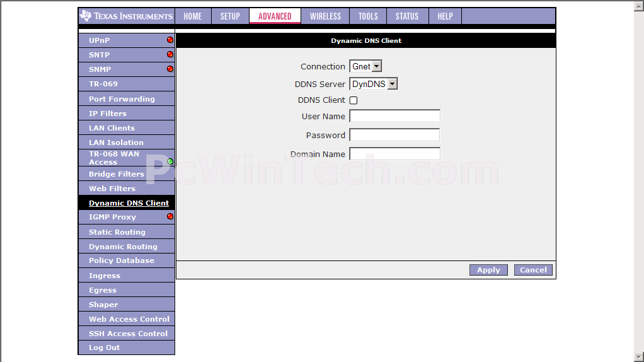Go to IP Filters page
This screenshot has width=644, height=362.
coord(127,114)
